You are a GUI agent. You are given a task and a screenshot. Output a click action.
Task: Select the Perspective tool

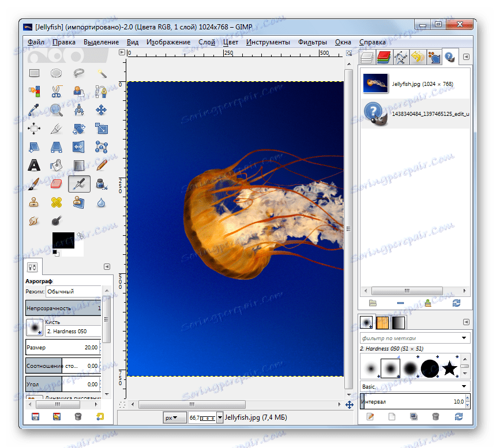pyautogui.click(x=57, y=147)
